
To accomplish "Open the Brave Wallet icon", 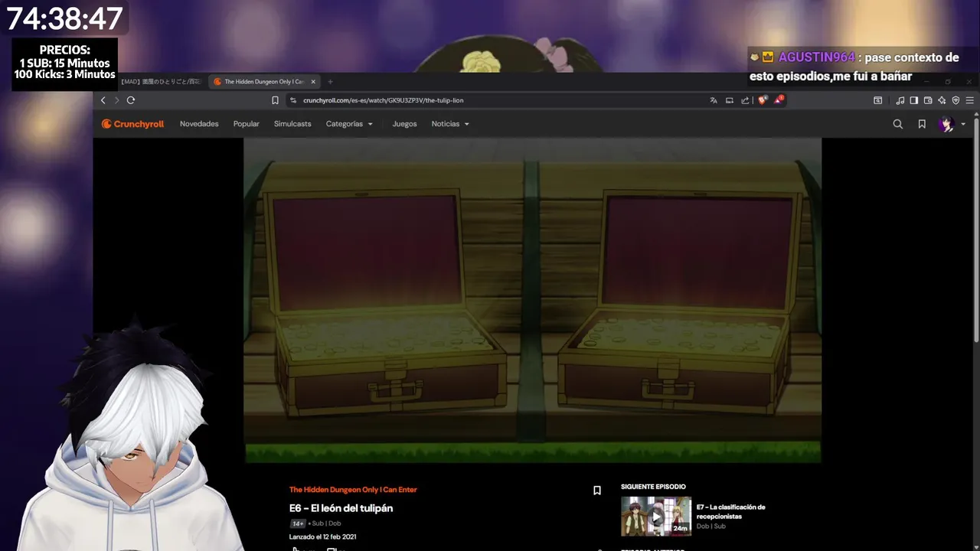I will [928, 100].
